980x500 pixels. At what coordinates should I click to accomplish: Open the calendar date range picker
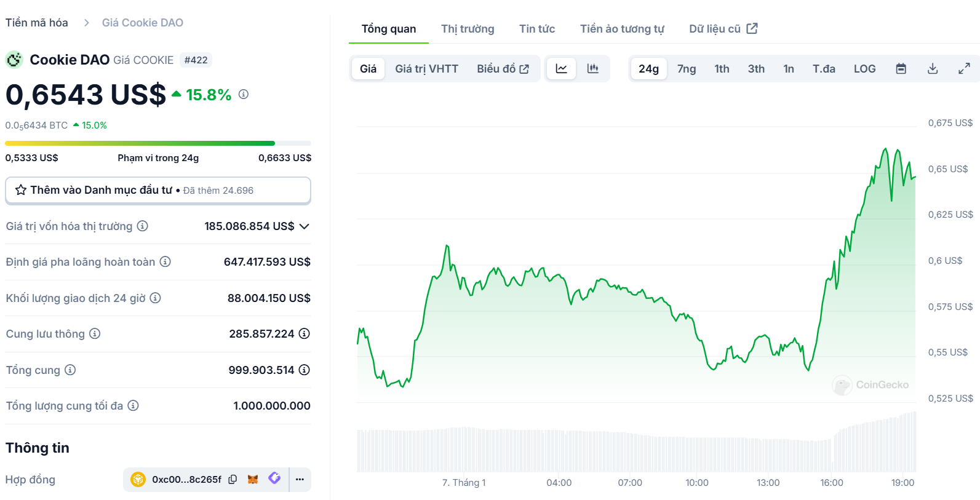pos(901,68)
